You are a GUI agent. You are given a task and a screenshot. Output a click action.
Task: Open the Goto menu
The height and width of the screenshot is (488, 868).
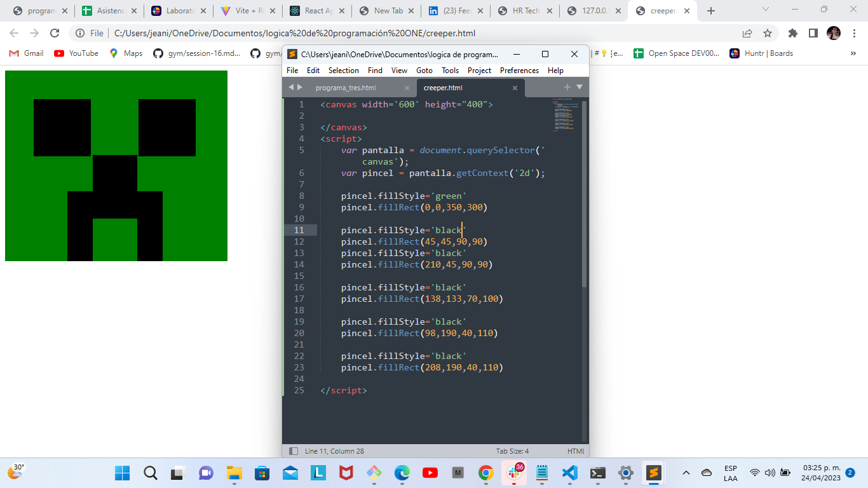(x=424, y=71)
